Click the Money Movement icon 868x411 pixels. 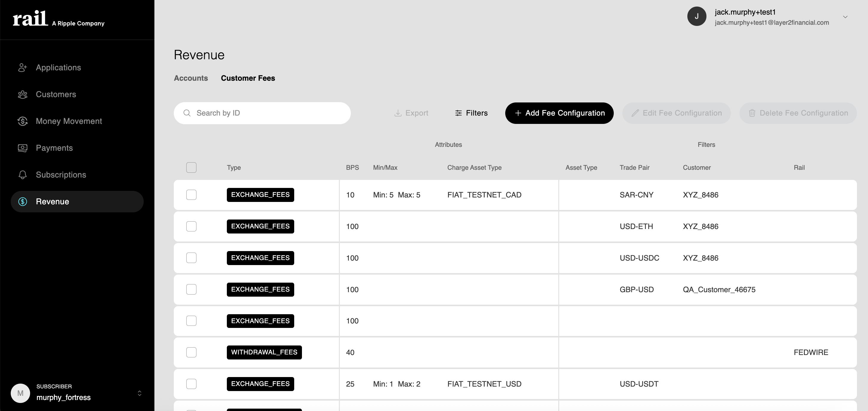(23, 121)
